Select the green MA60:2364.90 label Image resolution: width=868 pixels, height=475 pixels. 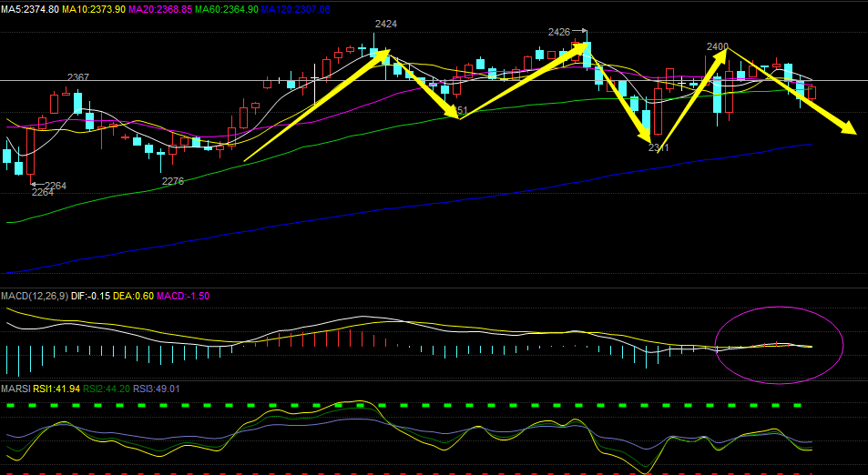(227, 8)
